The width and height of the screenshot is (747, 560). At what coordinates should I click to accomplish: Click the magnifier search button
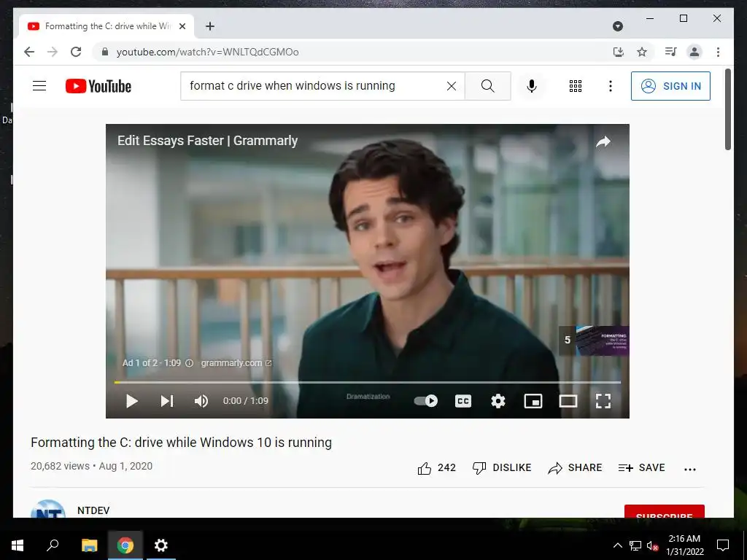click(488, 86)
